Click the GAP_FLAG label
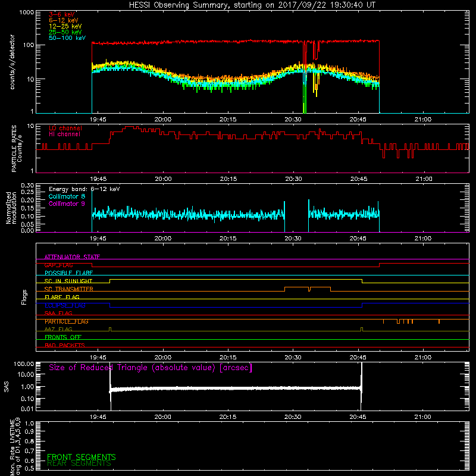Screen dimensions: 476x476 [58, 265]
